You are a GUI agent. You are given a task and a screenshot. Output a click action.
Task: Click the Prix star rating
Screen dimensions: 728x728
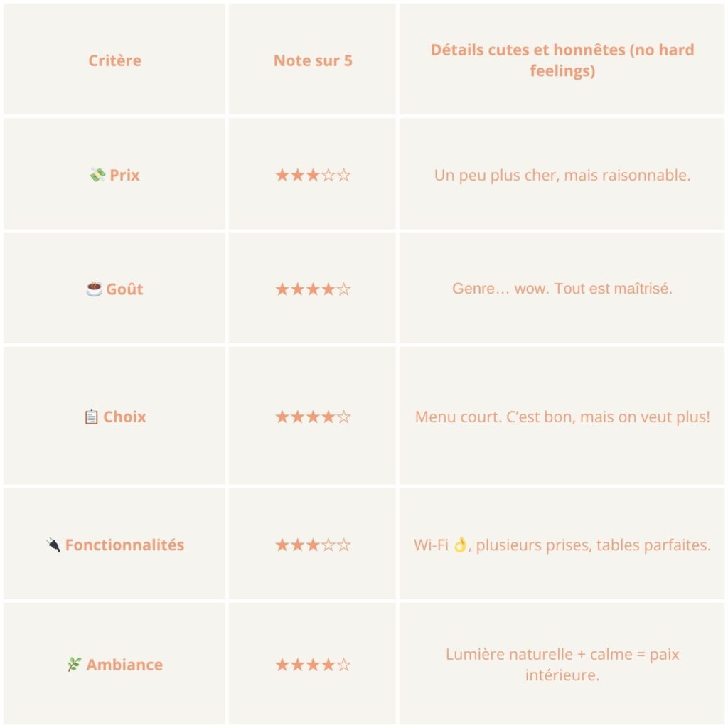tap(313, 175)
